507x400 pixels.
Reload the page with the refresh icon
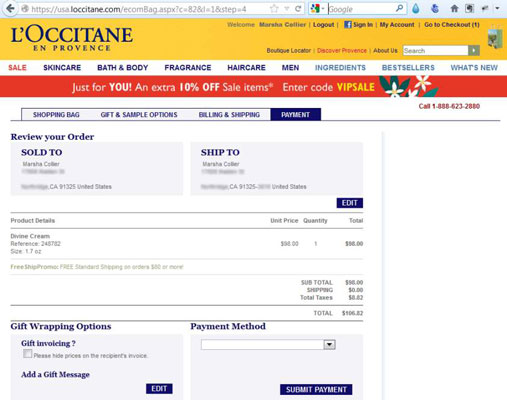[298, 9]
